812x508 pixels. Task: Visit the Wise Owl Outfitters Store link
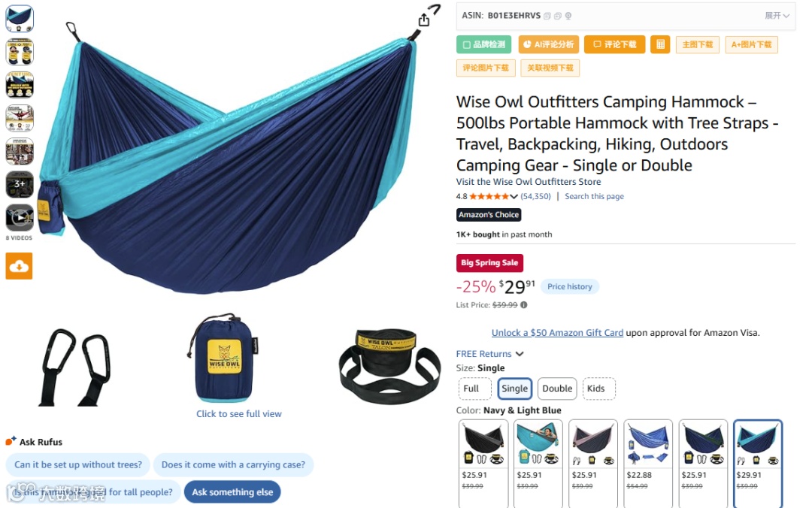(x=529, y=182)
